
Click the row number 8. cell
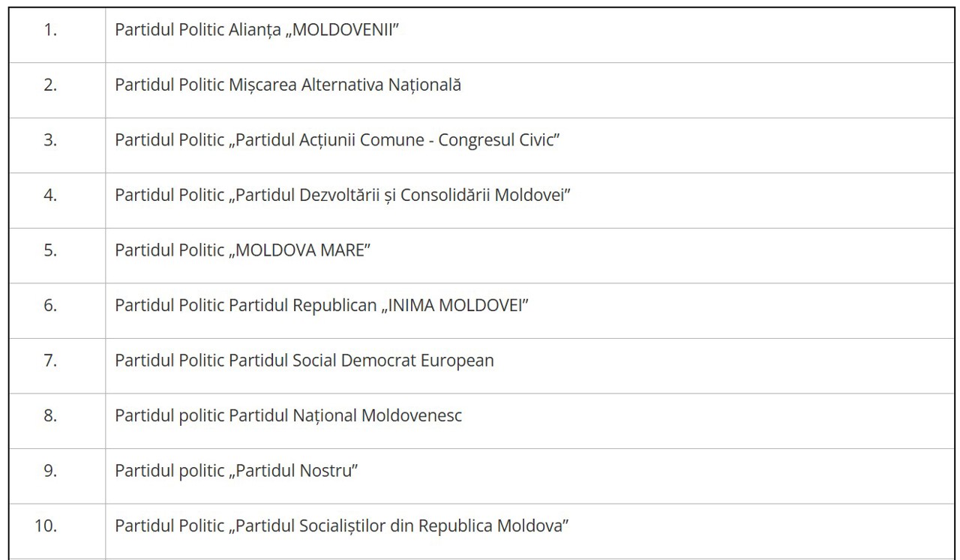coord(49,415)
